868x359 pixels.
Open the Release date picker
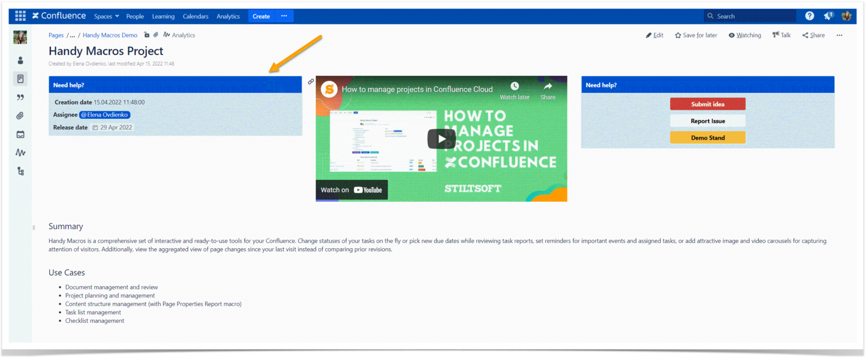pos(111,127)
